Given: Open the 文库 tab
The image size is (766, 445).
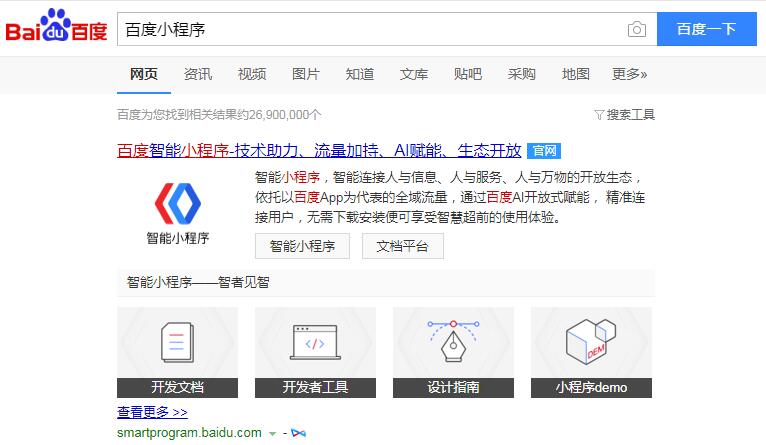Looking at the screenshot, I should [414, 74].
